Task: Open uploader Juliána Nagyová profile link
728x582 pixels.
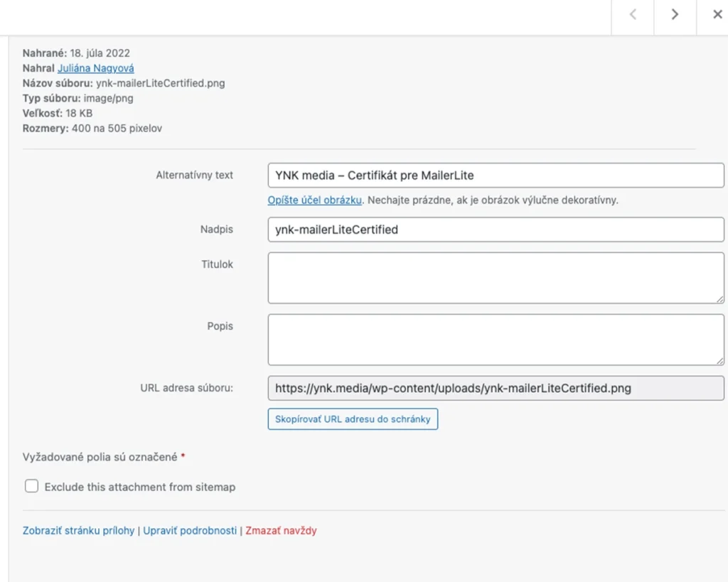Action: (x=96, y=68)
